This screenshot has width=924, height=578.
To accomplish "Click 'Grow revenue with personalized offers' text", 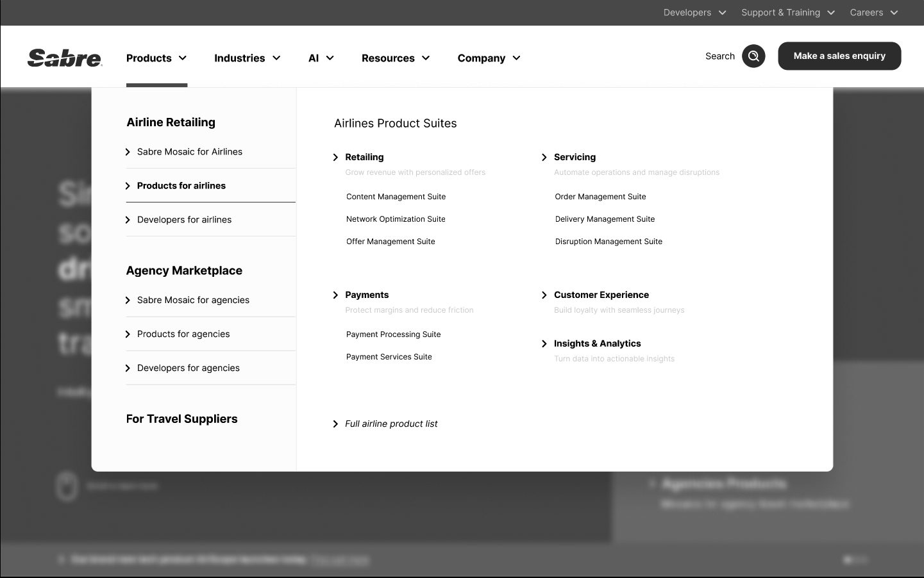I will (x=415, y=172).
